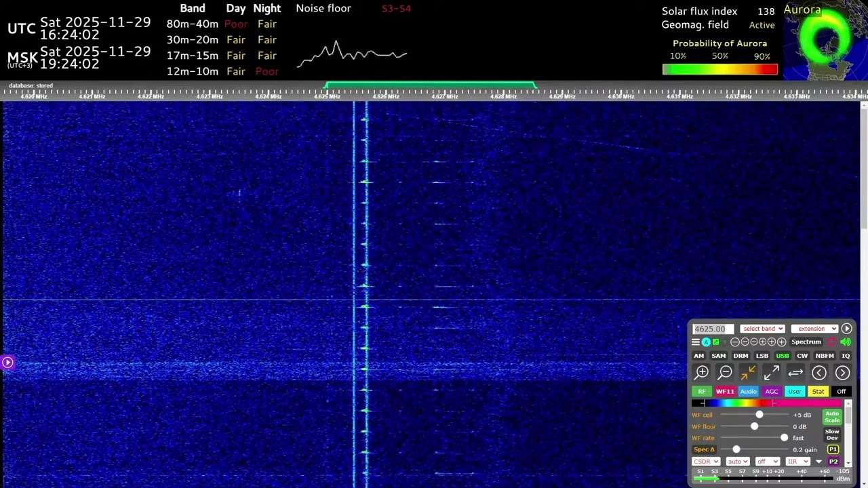Click the WF ceil slider handle

759,414
